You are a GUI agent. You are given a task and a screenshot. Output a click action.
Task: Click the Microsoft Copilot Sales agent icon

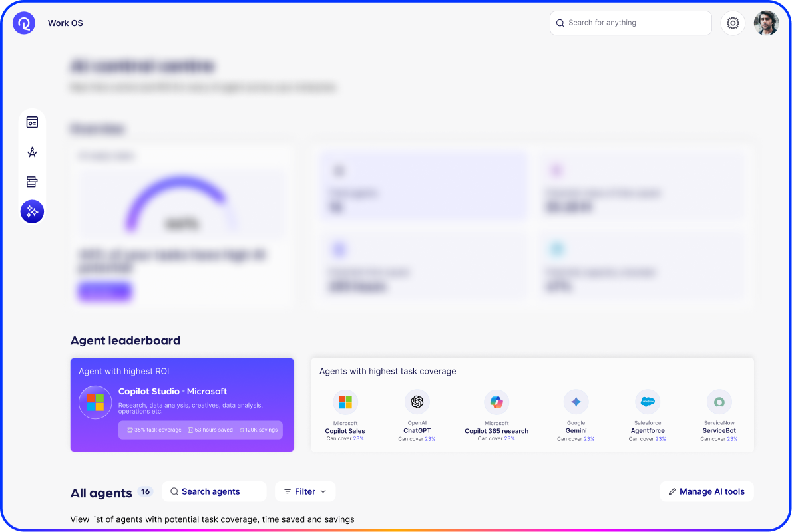point(345,402)
